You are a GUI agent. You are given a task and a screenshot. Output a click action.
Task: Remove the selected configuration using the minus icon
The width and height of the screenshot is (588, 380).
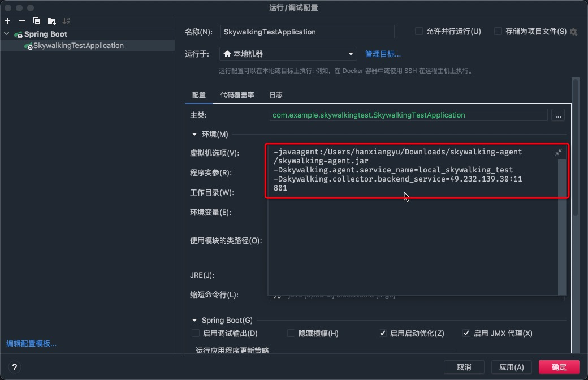[x=21, y=20]
